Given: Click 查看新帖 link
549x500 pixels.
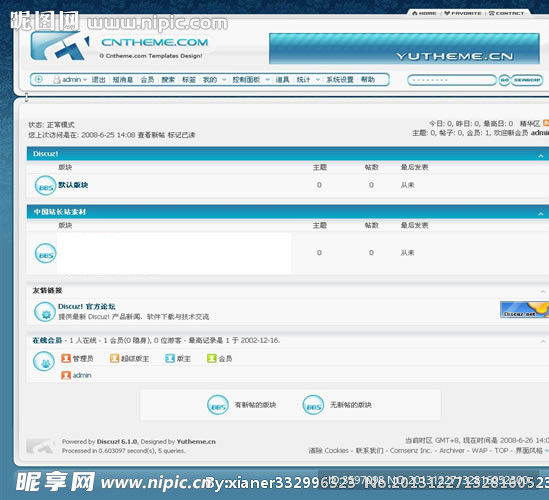Looking at the screenshot, I should (151, 135).
